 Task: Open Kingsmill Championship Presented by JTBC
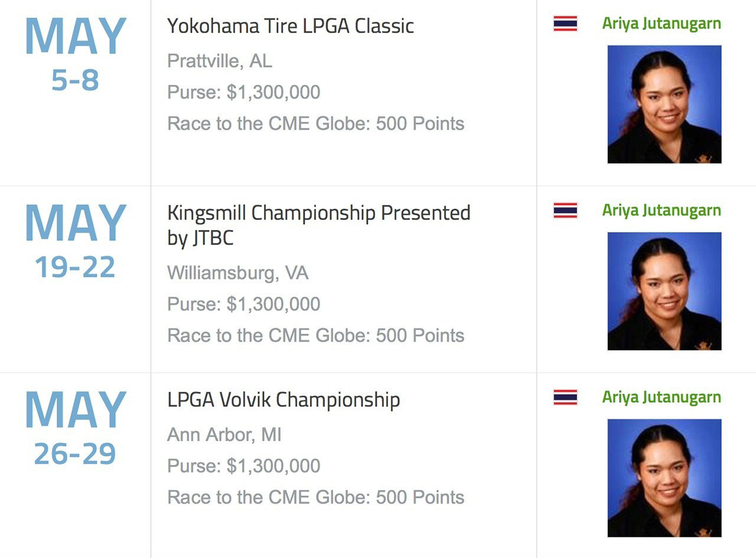[x=318, y=224]
